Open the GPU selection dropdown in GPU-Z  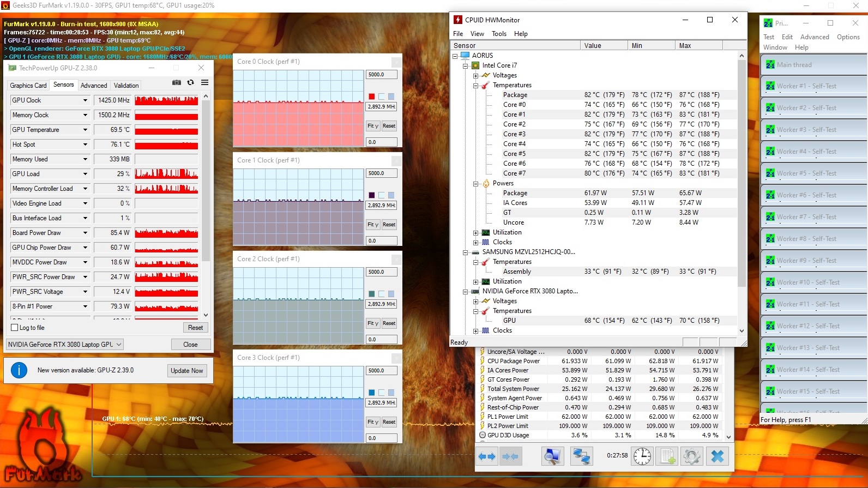tap(65, 345)
